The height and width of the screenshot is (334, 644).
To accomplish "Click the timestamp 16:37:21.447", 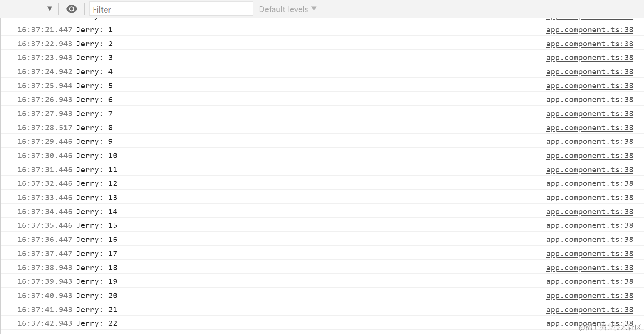I will tap(45, 30).
